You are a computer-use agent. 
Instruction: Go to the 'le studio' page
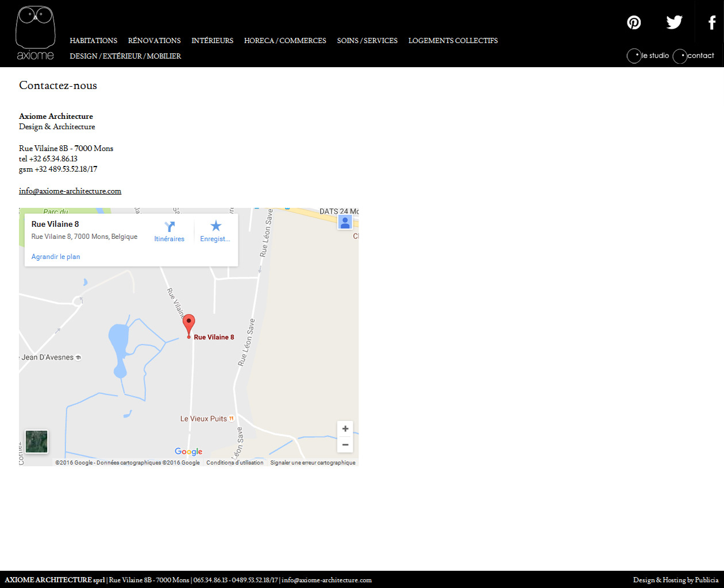(x=648, y=56)
